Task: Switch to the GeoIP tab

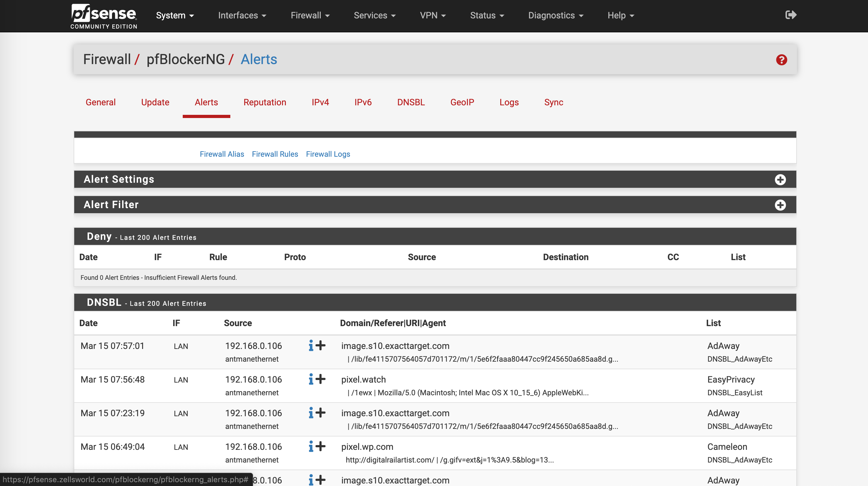Action: tap(462, 102)
